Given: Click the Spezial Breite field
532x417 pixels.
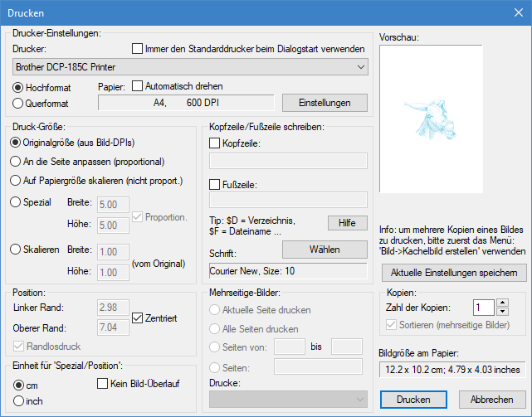Looking at the screenshot, I should click(113, 205).
